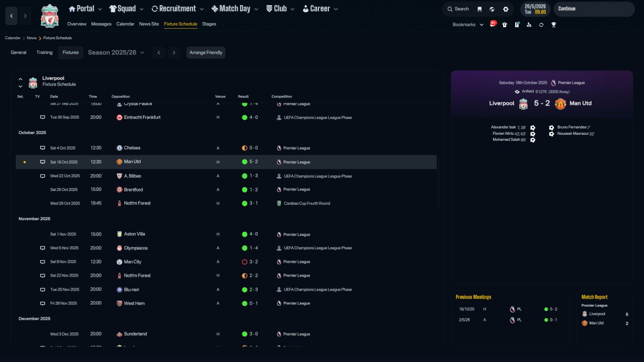Image resolution: width=644 pixels, height=362 pixels.
Task: Click the West Ham club crest
Action: (119, 303)
